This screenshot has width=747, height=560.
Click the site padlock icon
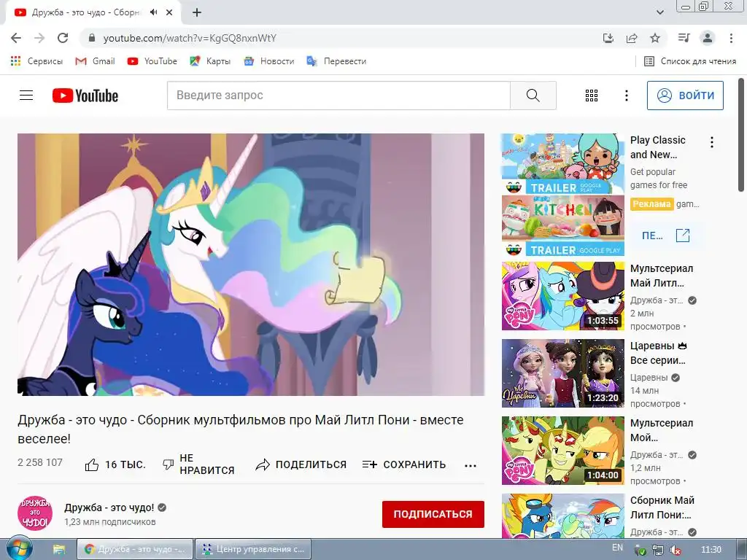[92, 38]
